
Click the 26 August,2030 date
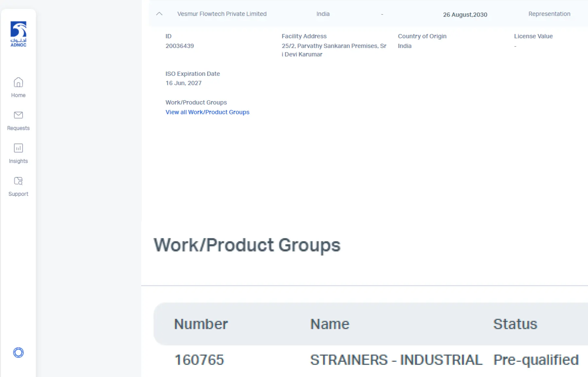point(465,15)
